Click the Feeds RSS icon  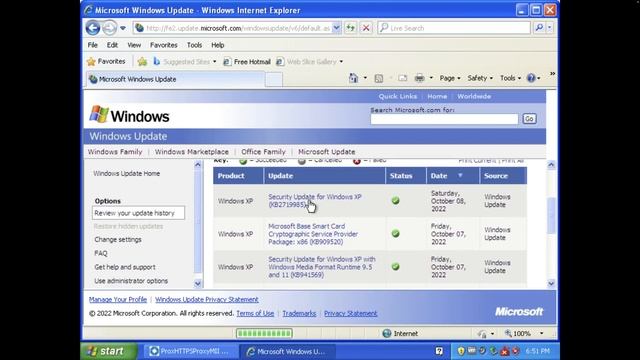pyautogui.click(x=379, y=78)
